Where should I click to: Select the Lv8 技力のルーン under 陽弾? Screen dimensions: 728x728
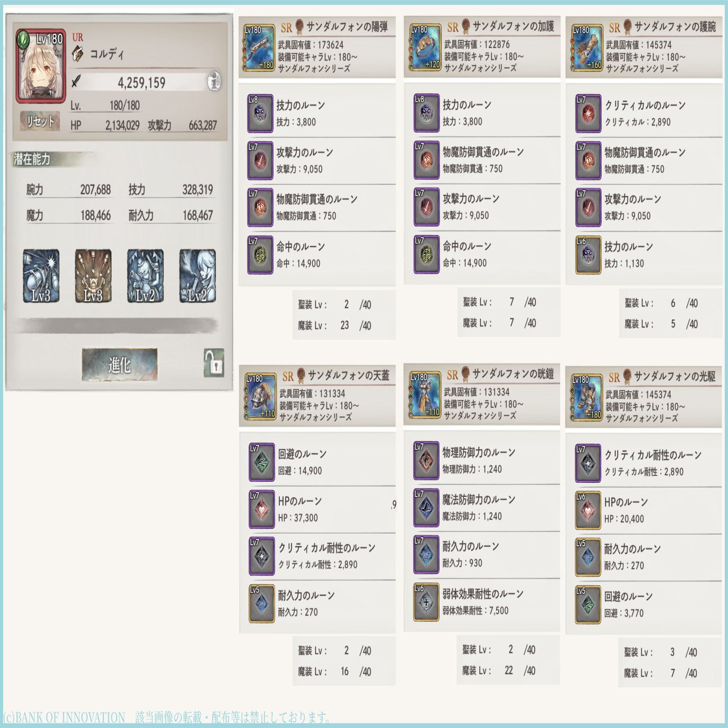[260, 113]
